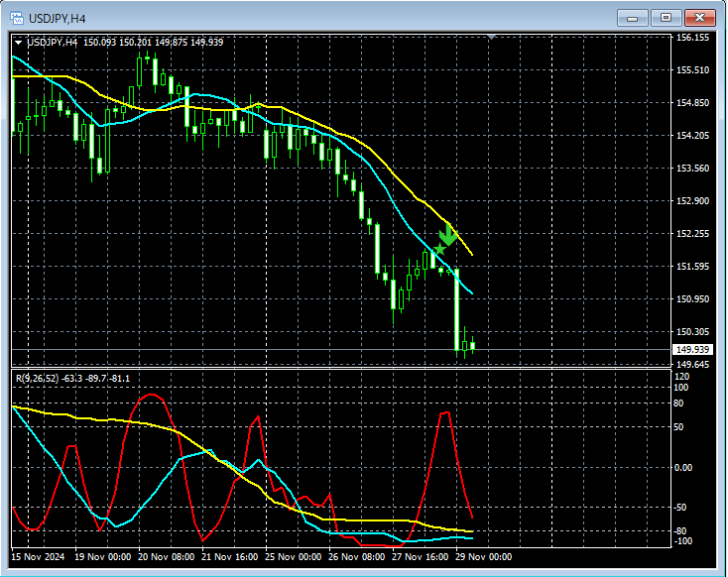The image size is (728, 577).
Task: Select the chart shift triangle marker at top
Action: [492, 37]
